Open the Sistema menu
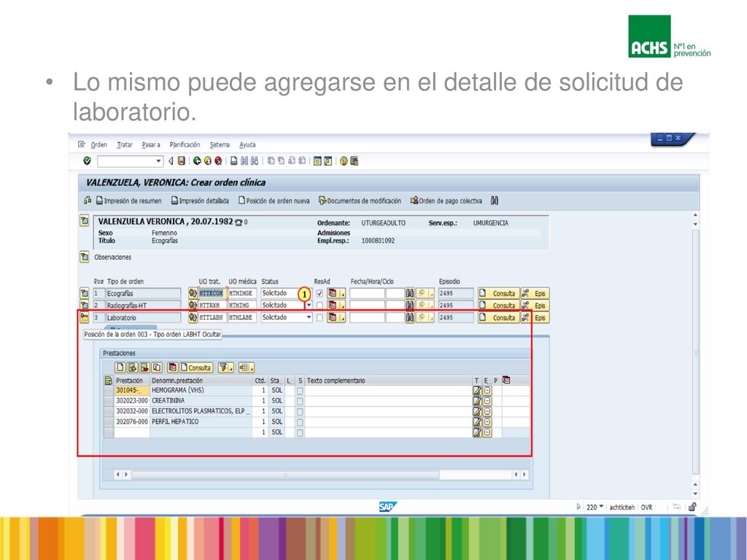Viewport: 747px width, 560px height. pyautogui.click(x=220, y=145)
